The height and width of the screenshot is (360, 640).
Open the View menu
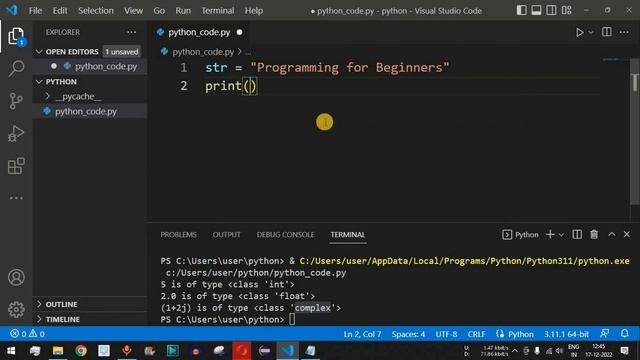coord(133,11)
